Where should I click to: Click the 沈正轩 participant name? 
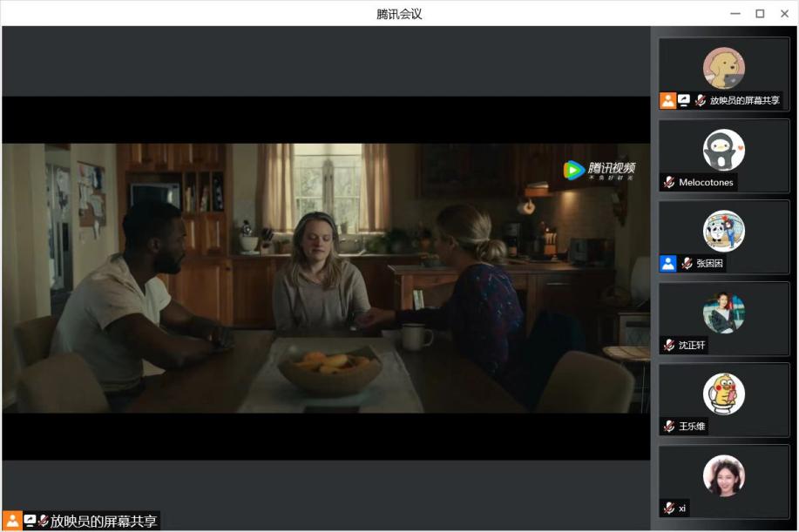[x=692, y=345]
